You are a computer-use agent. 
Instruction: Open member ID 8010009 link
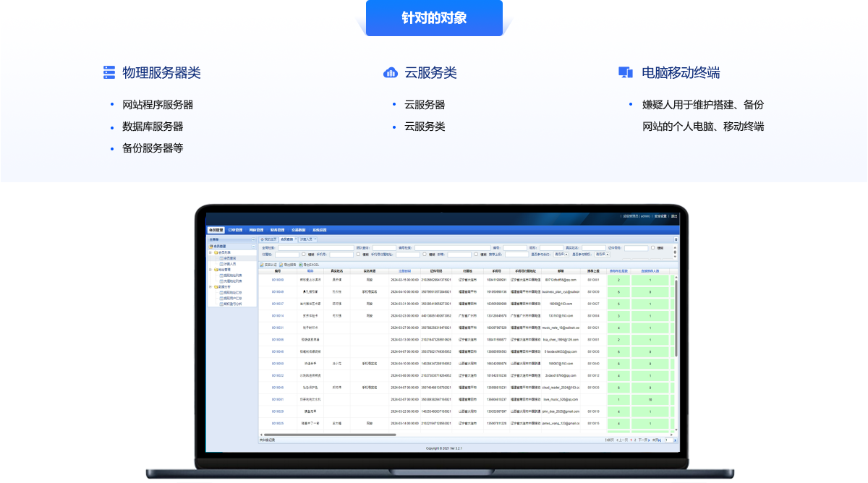coord(278,279)
